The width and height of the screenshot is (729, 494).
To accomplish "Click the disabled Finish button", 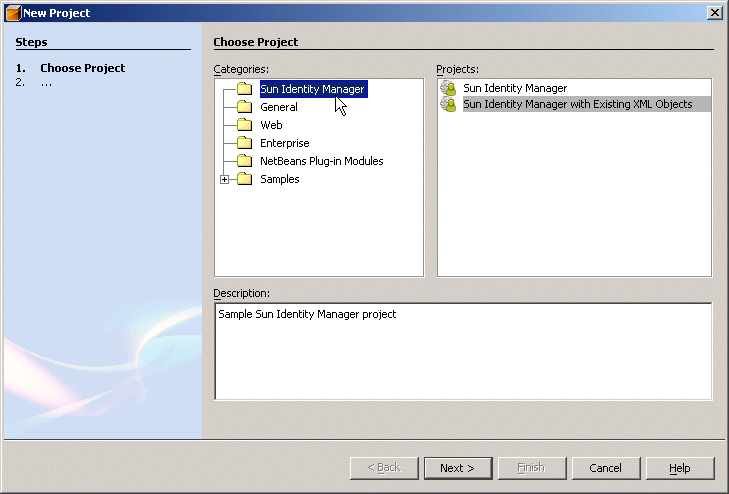I will coord(532,468).
